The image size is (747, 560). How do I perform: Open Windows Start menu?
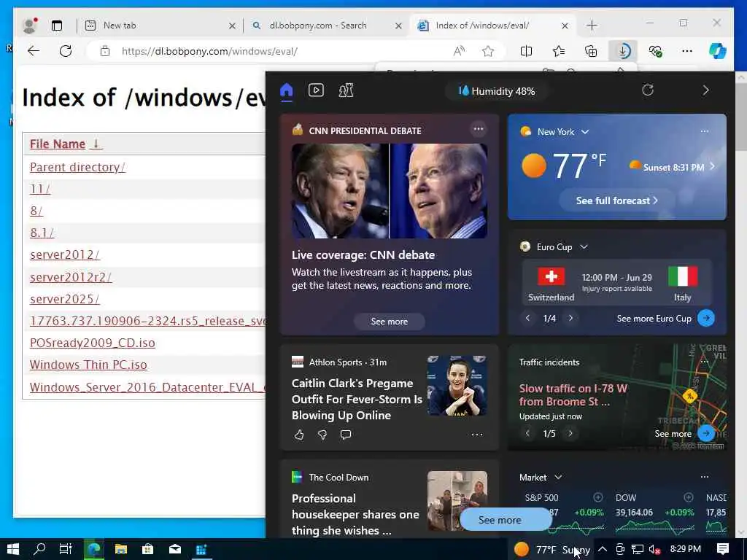click(13, 549)
